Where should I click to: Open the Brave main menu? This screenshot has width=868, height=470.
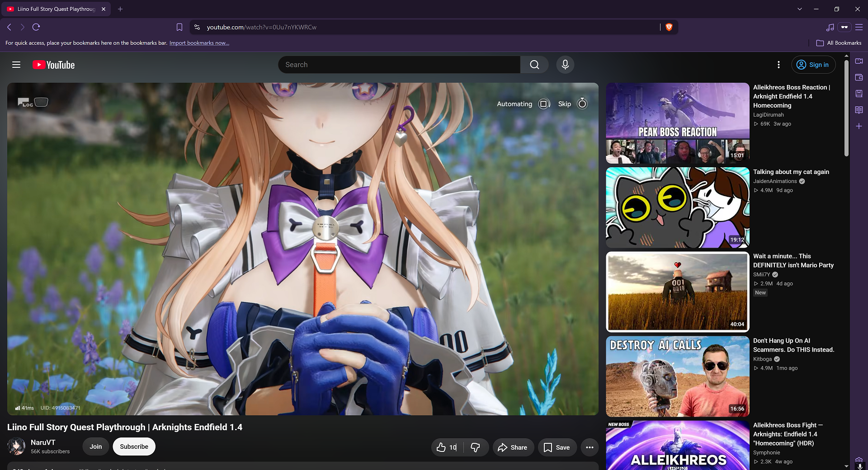click(859, 27)
